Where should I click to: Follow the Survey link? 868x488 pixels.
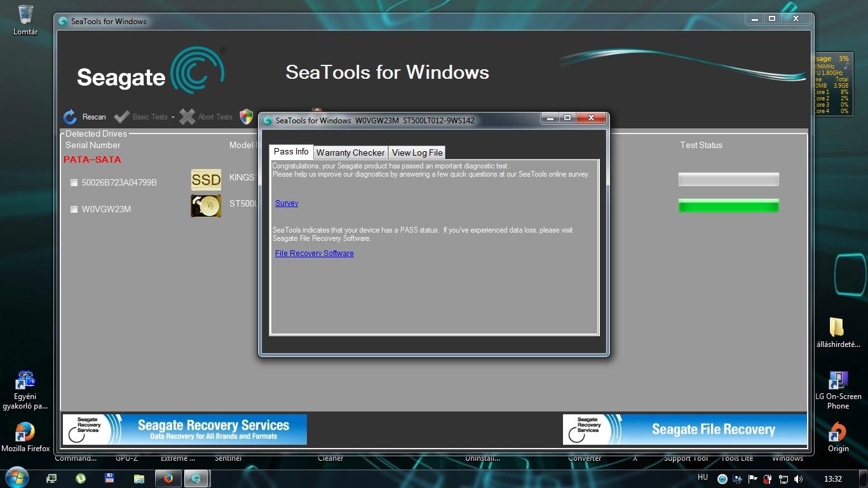(287, 203)
